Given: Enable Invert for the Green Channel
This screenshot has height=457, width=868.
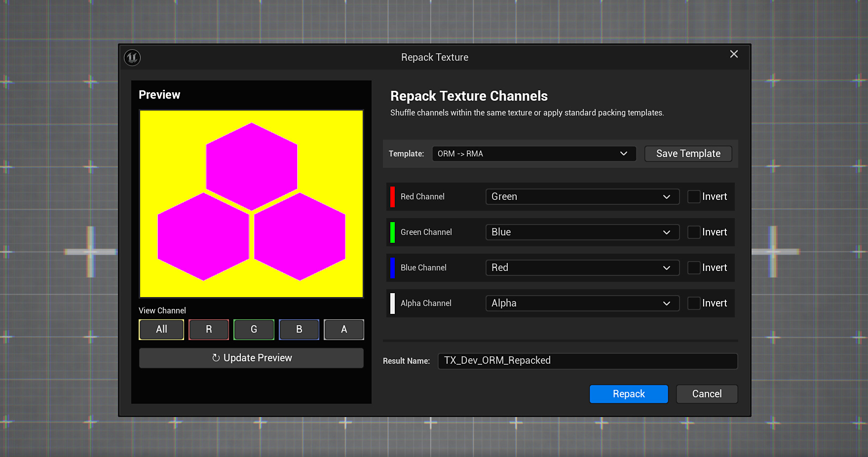Looking at the screenshot, I should [x=693, y=232].
